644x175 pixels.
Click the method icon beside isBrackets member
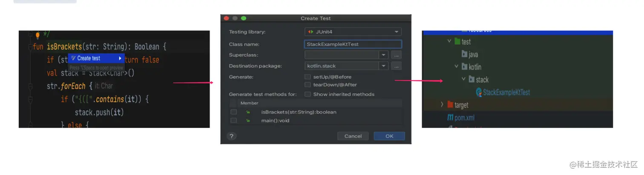(x=247, y=112)
